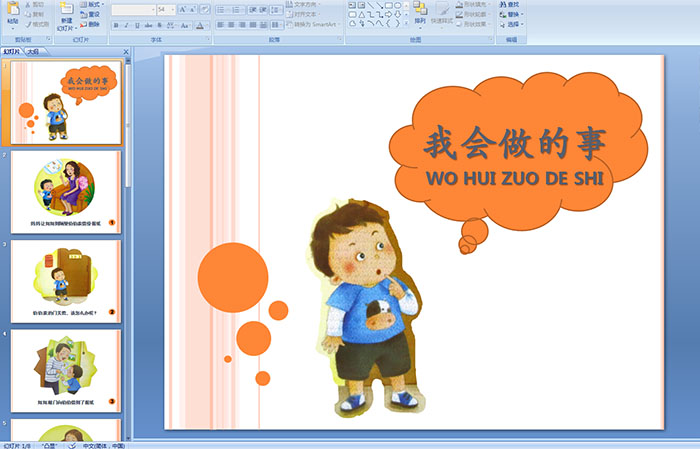Toggle Strikethrough formatting

pos(148,25)
